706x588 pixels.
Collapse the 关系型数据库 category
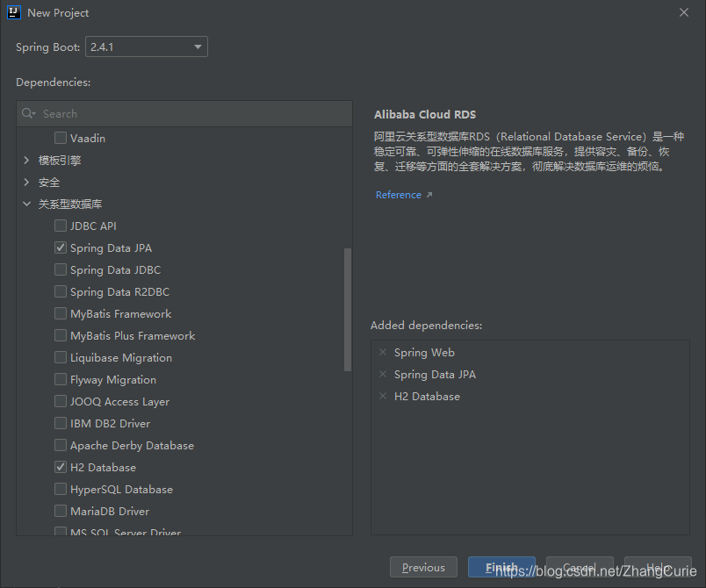coord(26,204)
